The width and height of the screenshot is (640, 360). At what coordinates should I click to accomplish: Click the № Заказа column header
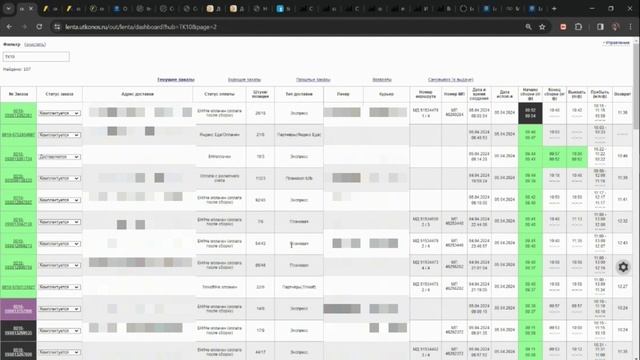point(18,94)
